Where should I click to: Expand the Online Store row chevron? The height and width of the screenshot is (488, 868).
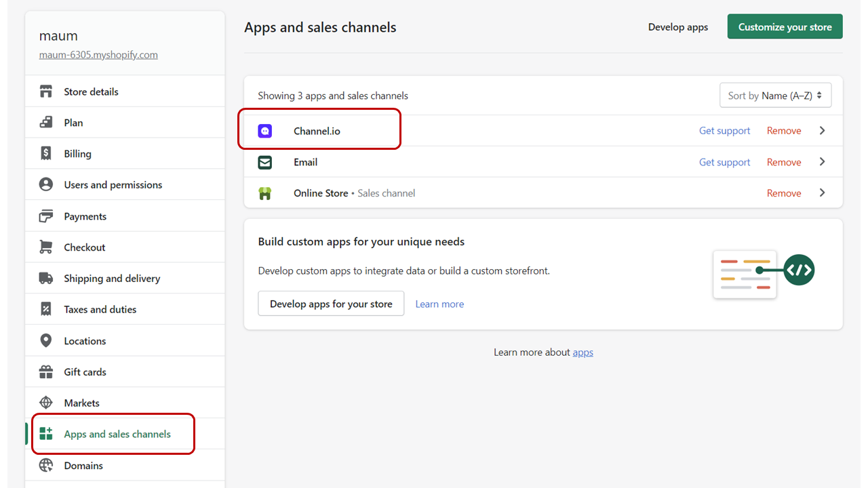point(822,193)
